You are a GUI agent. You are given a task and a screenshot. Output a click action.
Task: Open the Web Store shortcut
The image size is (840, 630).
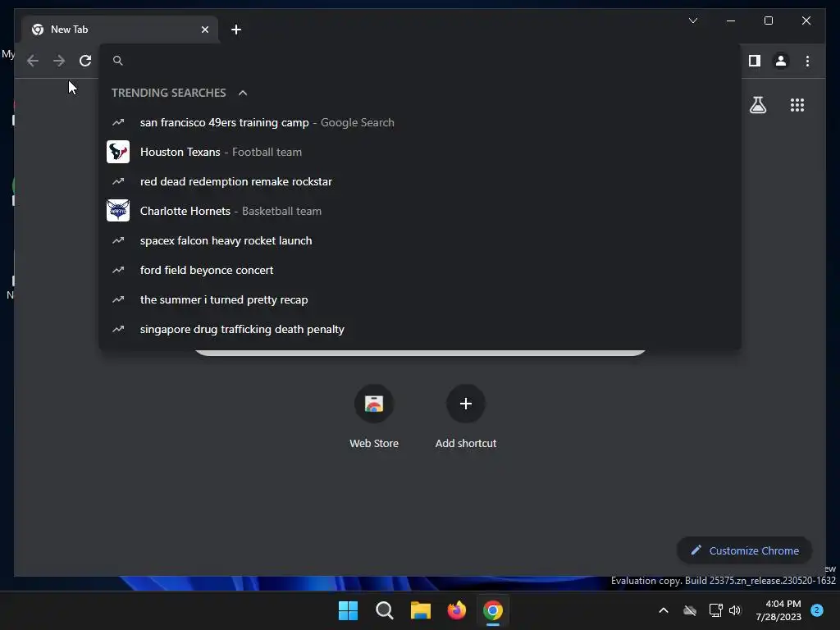pyautogui.click(x=374, y=417)
